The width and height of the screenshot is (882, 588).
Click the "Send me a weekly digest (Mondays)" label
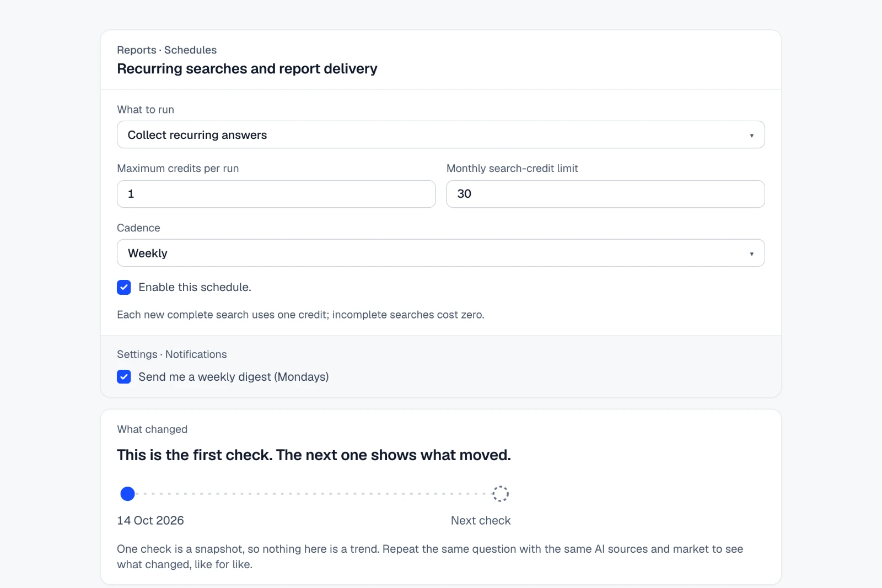pos(234,377)
